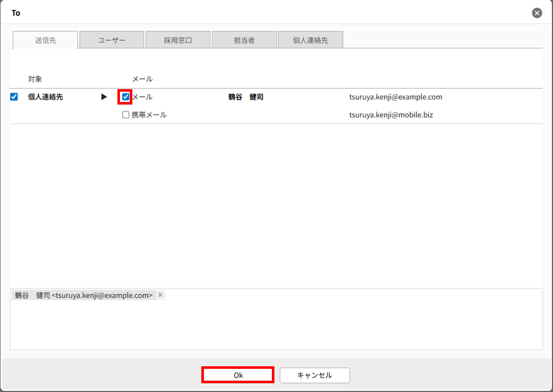Go to the 担当者 tab

[x=244, y=40]
